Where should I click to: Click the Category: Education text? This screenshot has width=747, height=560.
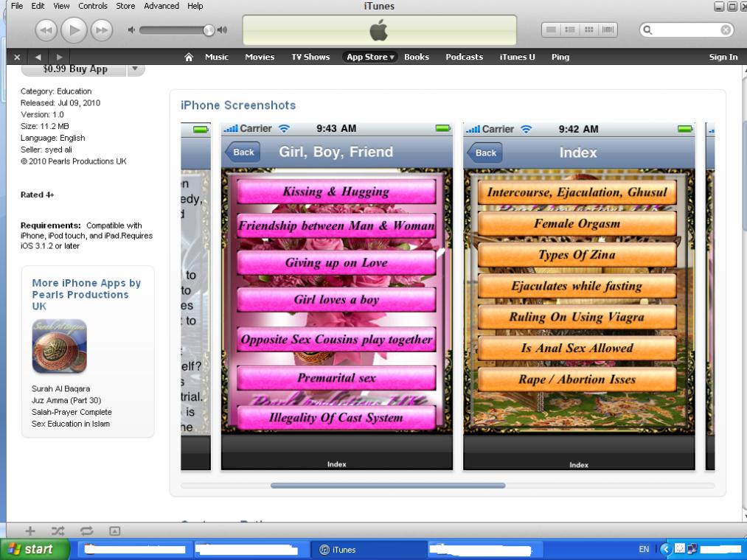click(56, 91)
